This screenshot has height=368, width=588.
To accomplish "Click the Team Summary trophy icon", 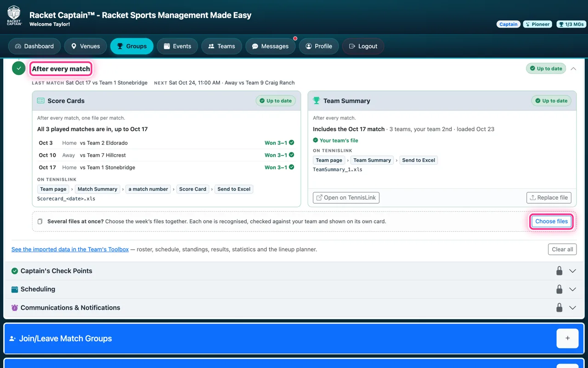I will click(317, 101).
